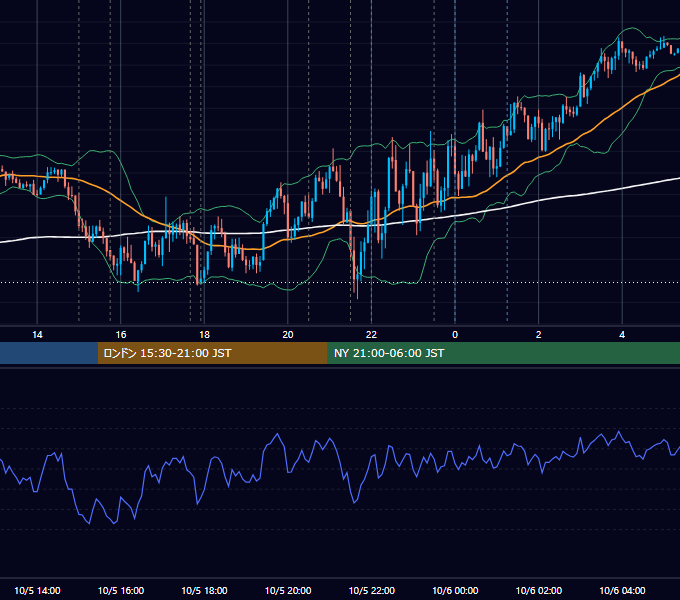
Task: Click the hour label 14 on price chart axis
Action: click(37, 335)
